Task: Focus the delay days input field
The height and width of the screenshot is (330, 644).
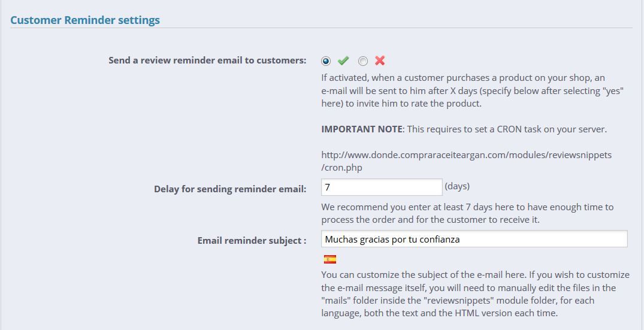Action: (382, 187)
